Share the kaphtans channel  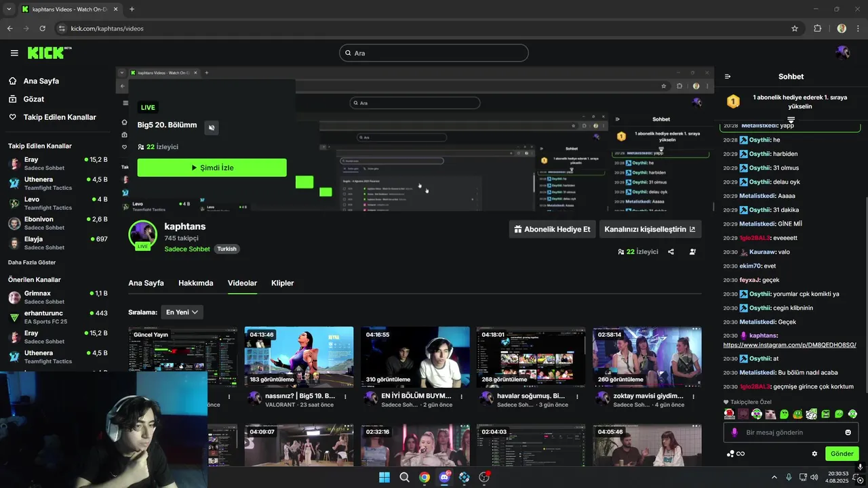(x=671, y=251)
